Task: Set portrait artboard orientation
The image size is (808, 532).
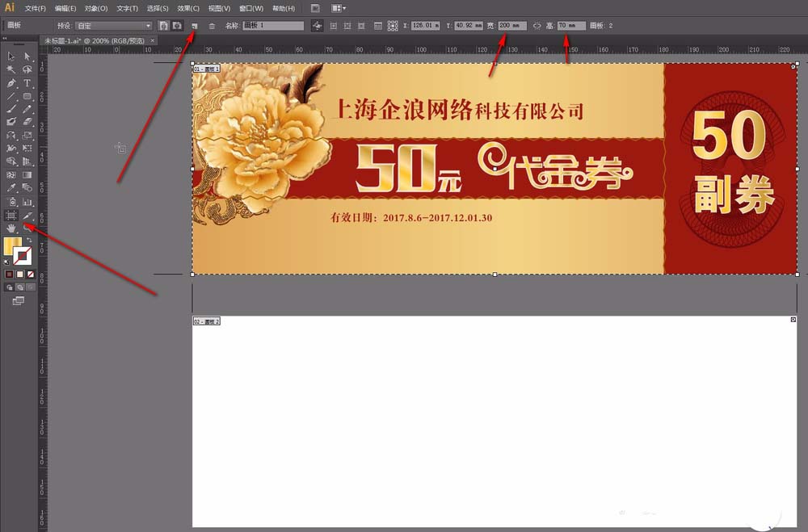Action: (163, 26)
